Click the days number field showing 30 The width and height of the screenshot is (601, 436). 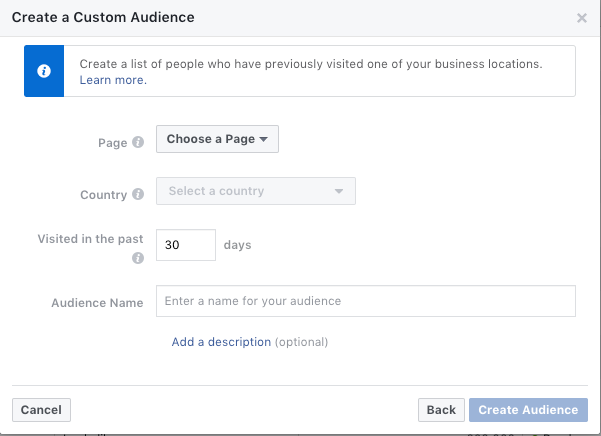pyautogui.click(x=186, y=245)
